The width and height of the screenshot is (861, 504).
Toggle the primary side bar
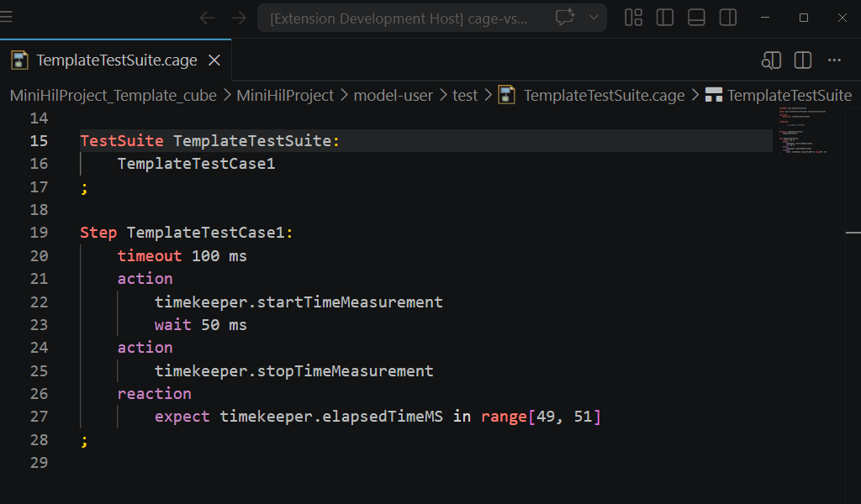coord(664,18)
